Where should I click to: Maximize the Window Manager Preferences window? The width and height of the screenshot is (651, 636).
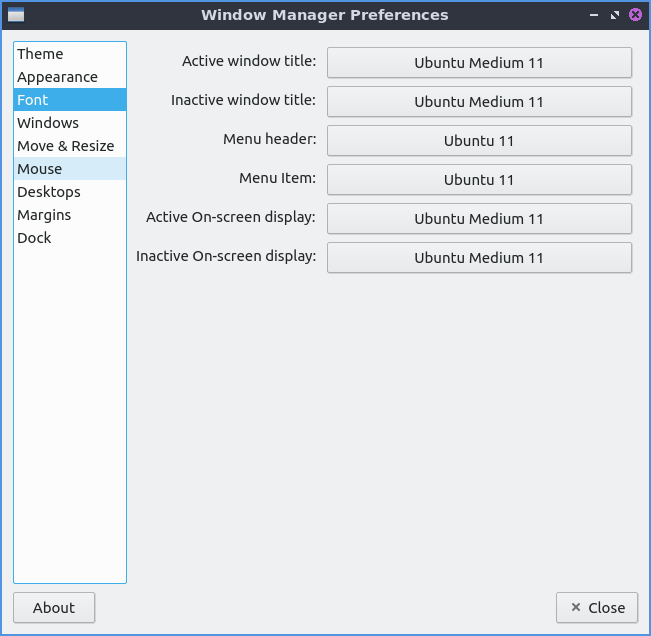click(x=615, y=15)
